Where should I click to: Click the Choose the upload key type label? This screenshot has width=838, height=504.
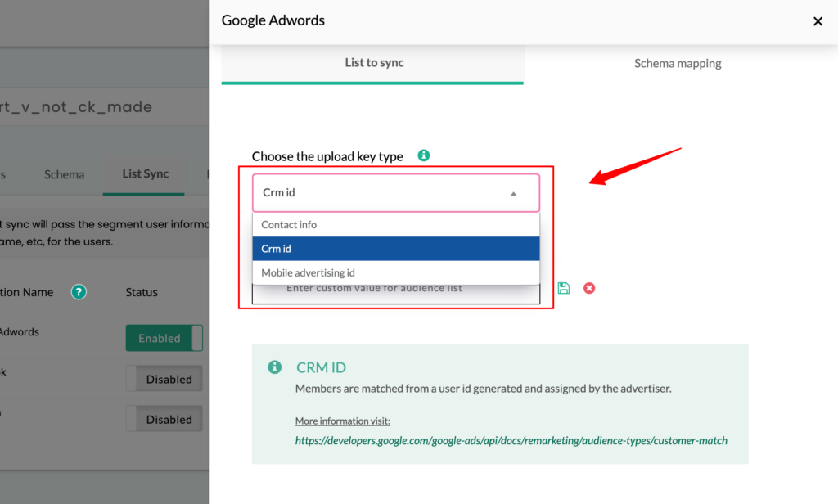point(327,156)
